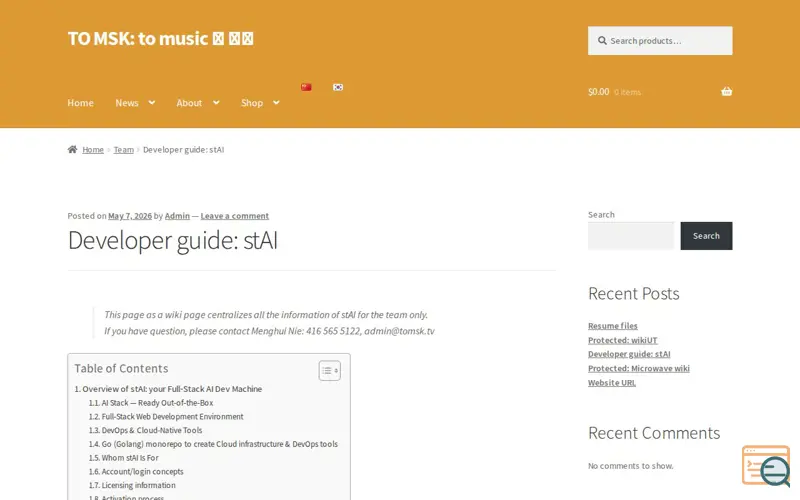
Task: Jump to Whom stAI Is For
Action: [x=123, y=458]
